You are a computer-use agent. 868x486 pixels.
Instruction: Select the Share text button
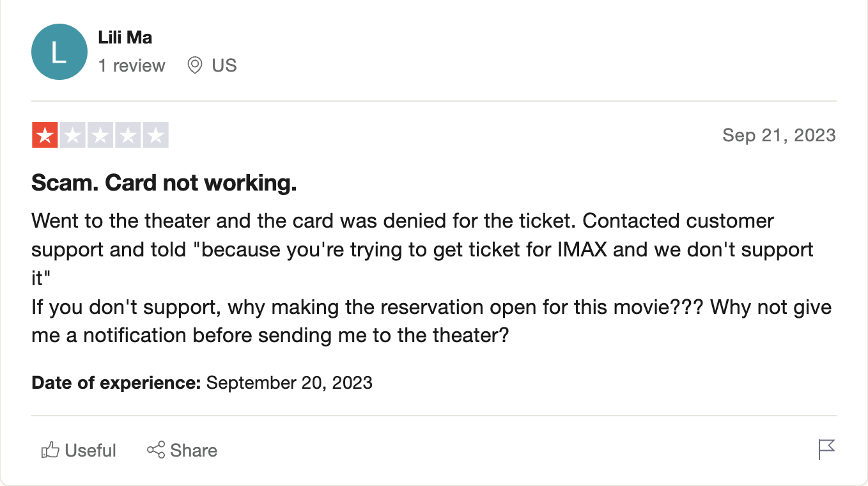(x=194, y=451)
